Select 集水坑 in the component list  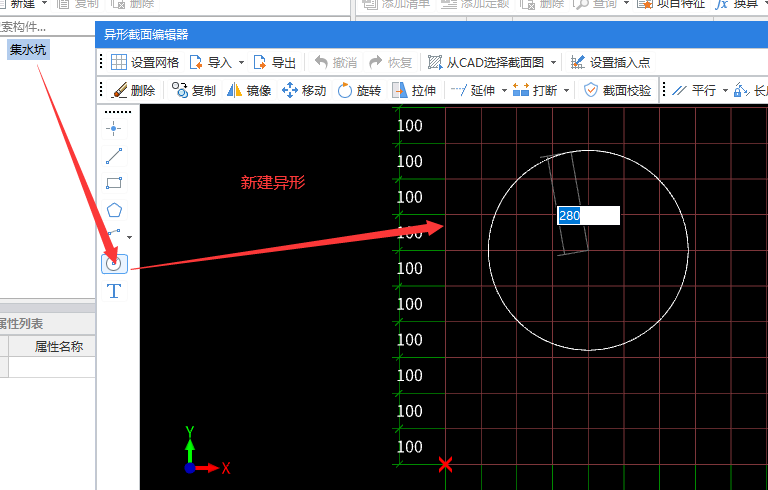28,49
